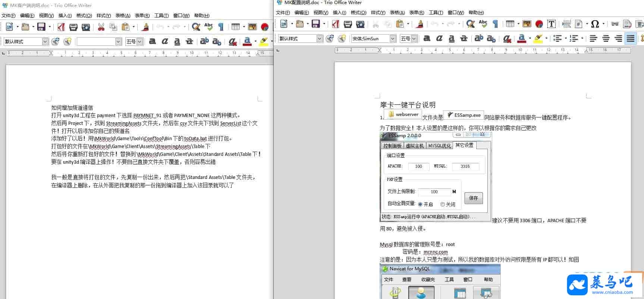Toggle formatting marks in MK配置说明 window
Viewport: 644px width, 299px height.
(x=496, y=24)
